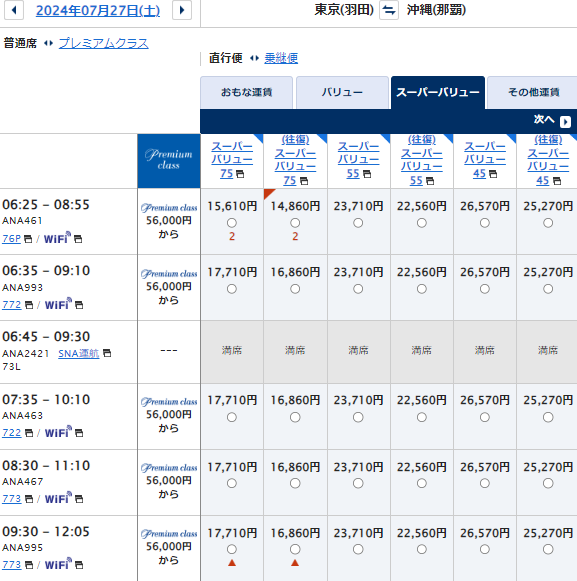This screenshot has height=581, width=577.
Task: Click popup icon beside スーパーバリュー75 header
Action: (x=240, y=174)
